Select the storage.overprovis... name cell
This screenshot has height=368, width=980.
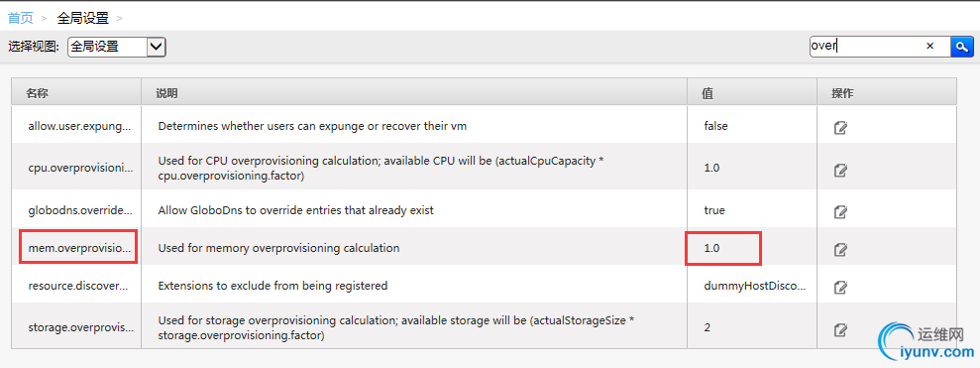(x=80, y=327)
